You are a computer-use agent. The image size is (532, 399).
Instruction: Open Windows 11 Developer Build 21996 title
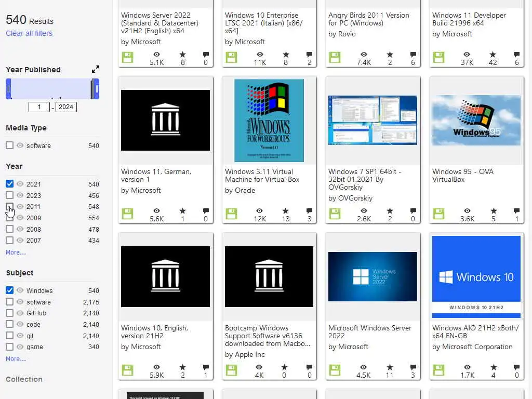pyautogui.click(x=469, y=19)
